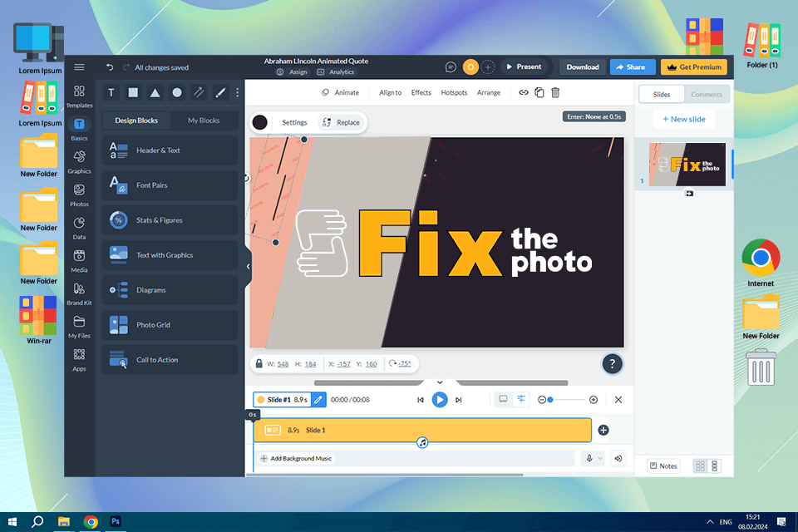
Task: Open Analytics link
Action: pyautogui.click(x=336, y=72)
